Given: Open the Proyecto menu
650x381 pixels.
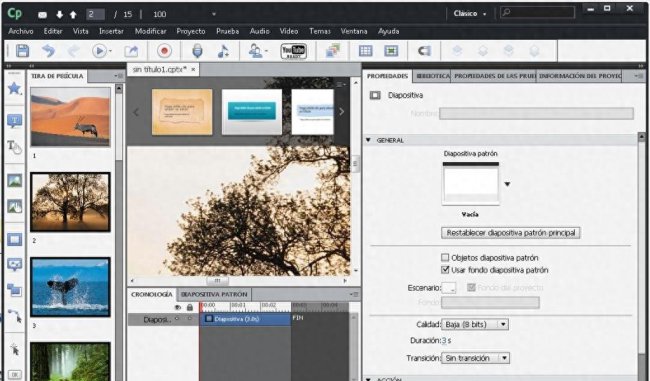Looking at the screenshot, I should [x=191, y=31].
